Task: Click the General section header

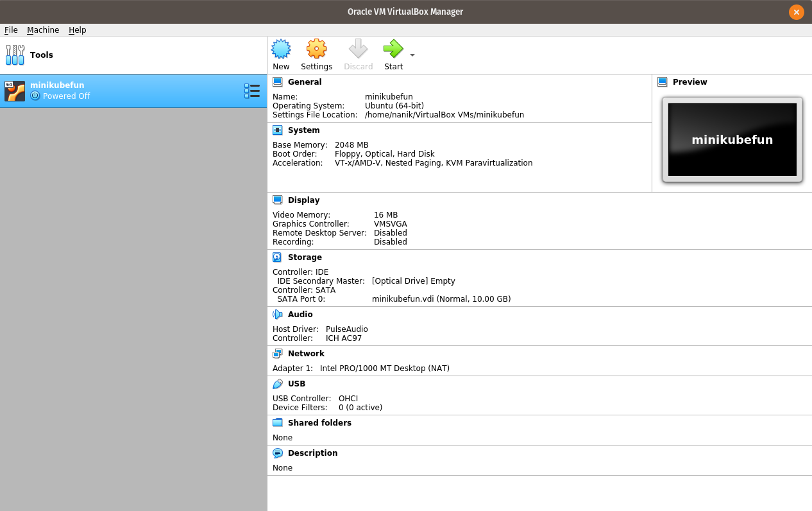Action: coord(305,82)
